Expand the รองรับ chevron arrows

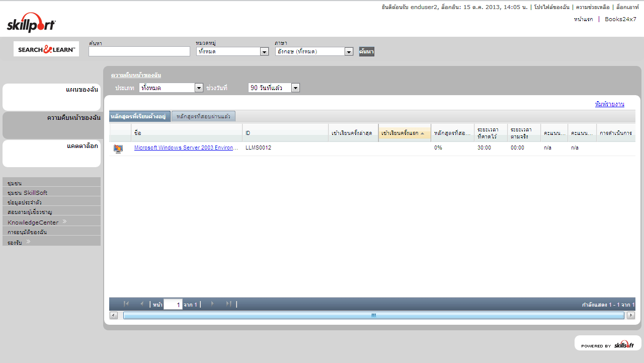point(28,242)
